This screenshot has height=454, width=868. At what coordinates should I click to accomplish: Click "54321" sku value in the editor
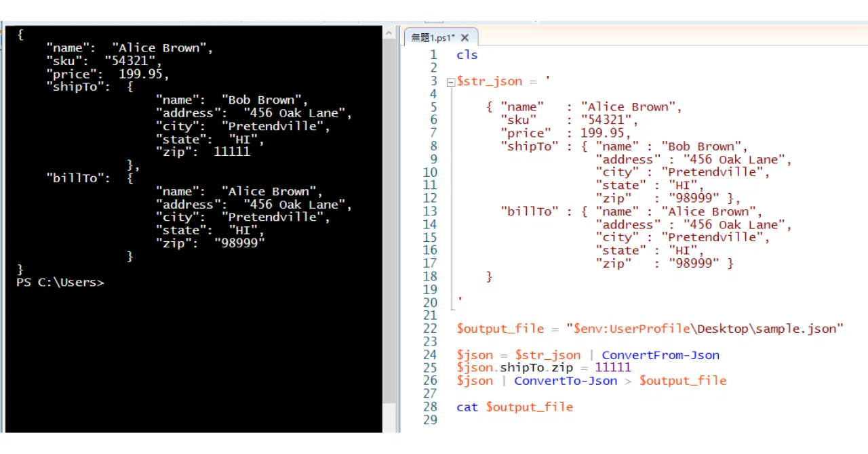coord(606,120)
